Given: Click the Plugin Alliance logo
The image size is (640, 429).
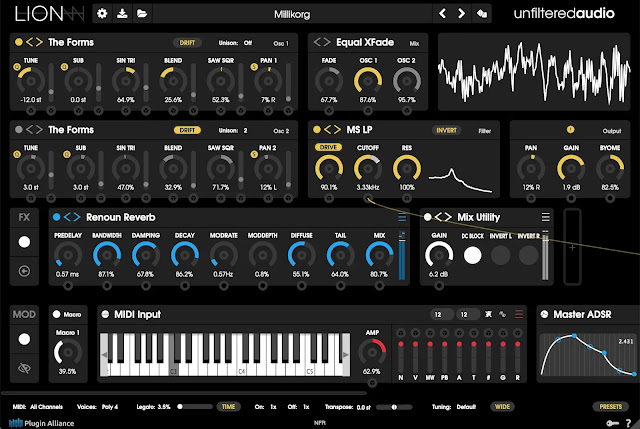Looking at the screenshot, I should pyautogui.click(x=41, y=423).
